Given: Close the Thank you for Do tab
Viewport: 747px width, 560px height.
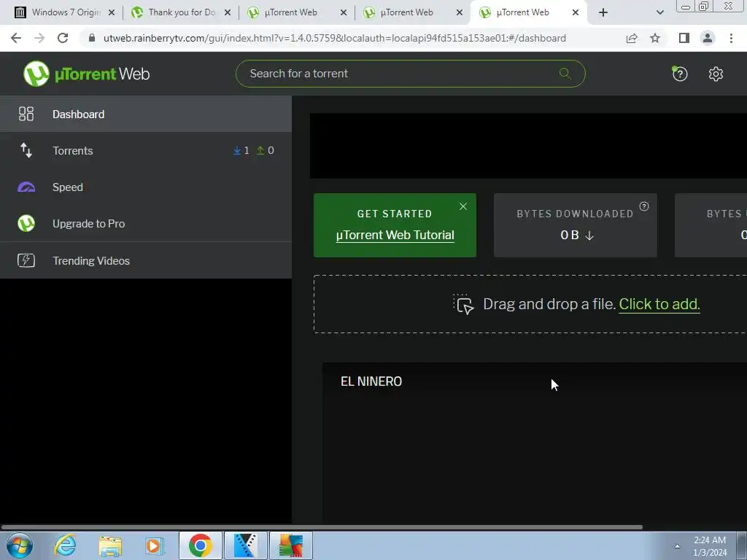Looking at the screenshot, I should [x=228, y=12].
